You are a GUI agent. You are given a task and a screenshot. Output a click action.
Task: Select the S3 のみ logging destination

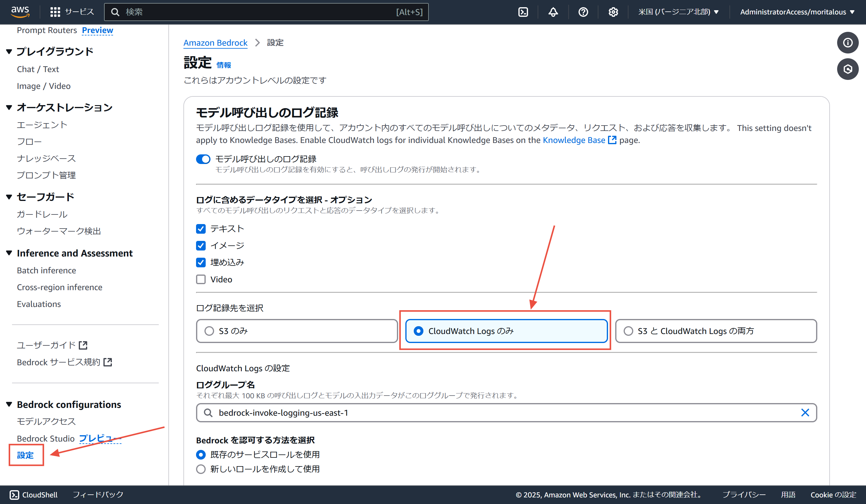[x=209, y=331]
